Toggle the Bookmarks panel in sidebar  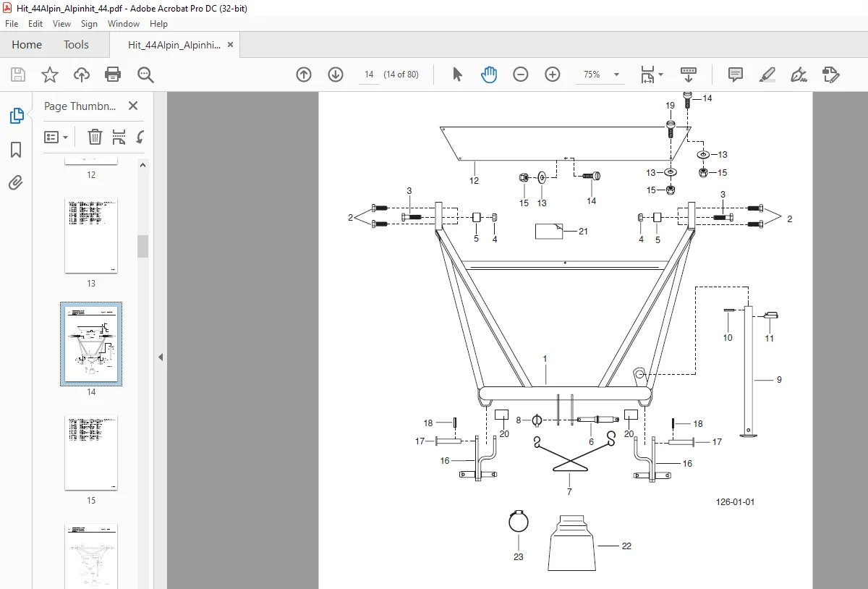(x=16, y=150)
